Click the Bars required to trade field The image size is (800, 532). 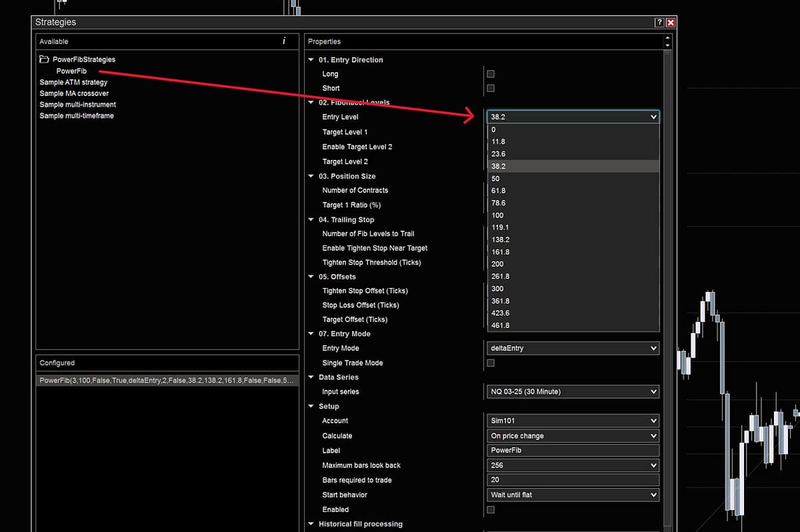(x=573, y=480)
